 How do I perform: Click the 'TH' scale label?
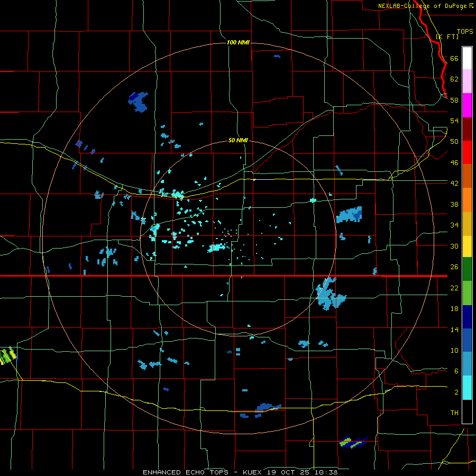pyautogui.click(x=454, y=413)
